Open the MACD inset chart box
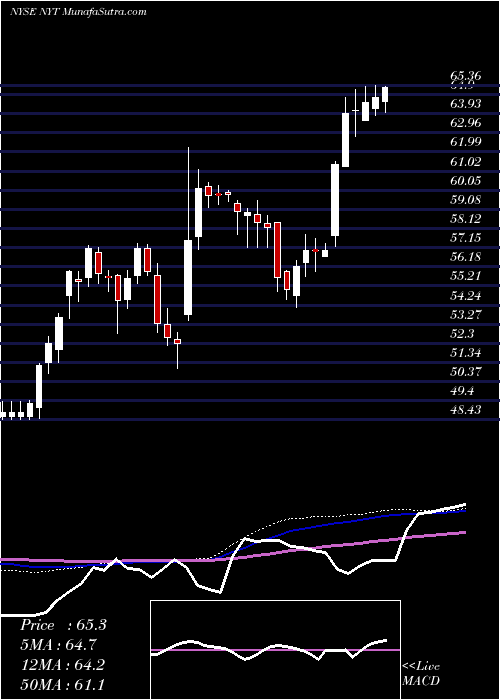Viewport: 500px width, 700px height. click(x=275, y=650)
